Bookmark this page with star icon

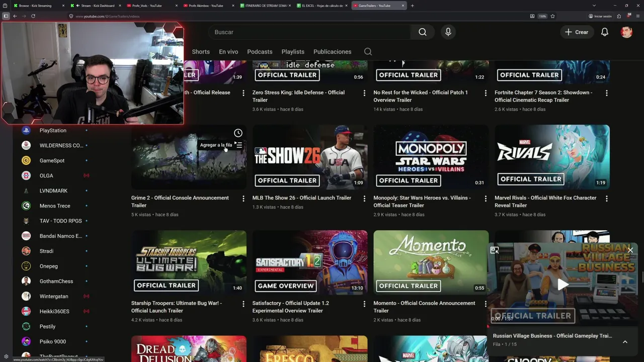click(552, 16)
